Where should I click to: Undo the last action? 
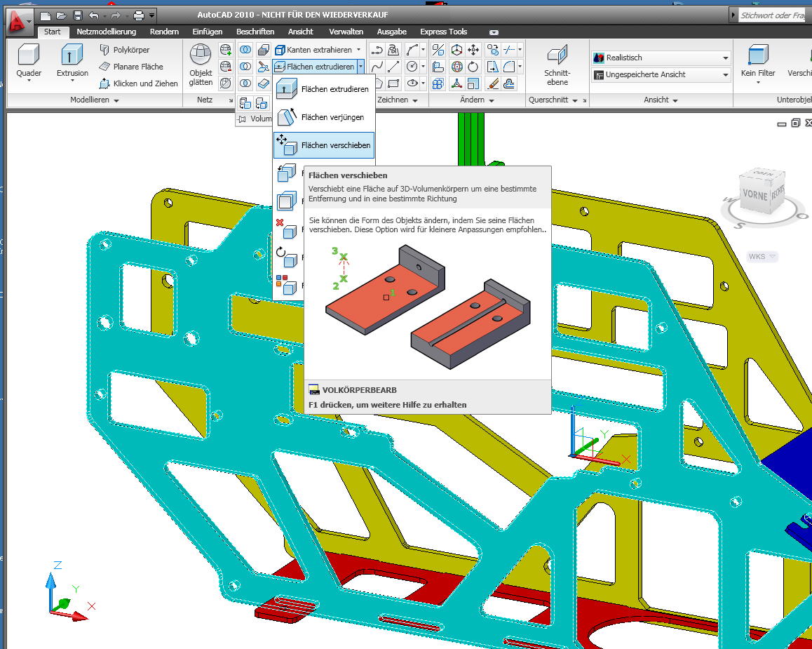(x=94, y=15)
